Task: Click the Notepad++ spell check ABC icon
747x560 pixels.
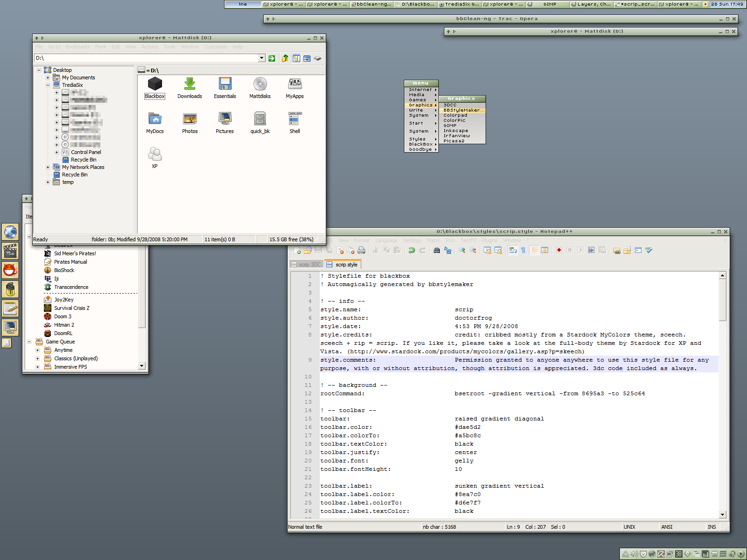Action: click(649, 250)
